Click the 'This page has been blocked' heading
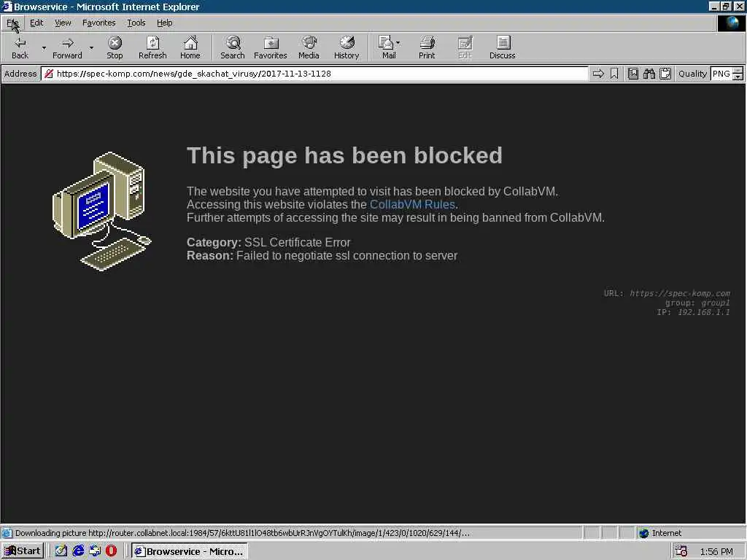This screenshot has width=747, height=560. click(344, 155)
